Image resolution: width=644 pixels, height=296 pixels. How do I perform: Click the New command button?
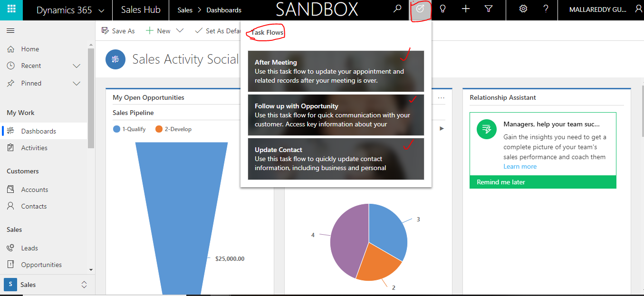158,31
